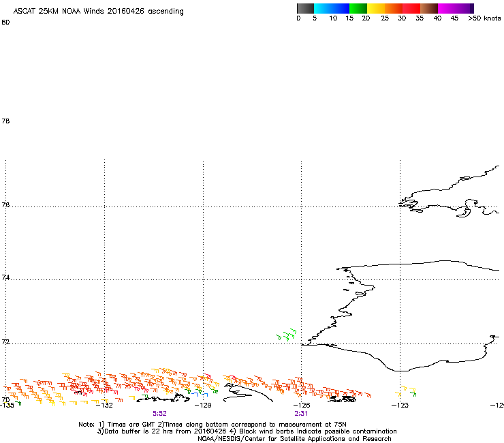504x443 pixels.
Task: Click the note line '3)Data buffer is 22 hrs'
Action: tap(247, 431)
